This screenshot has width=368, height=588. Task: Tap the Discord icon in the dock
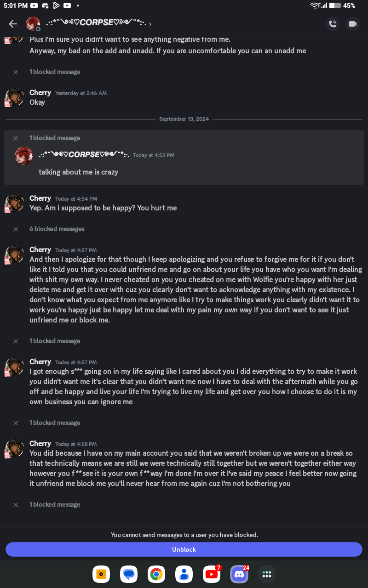pyautogui.click(x=239, y=574)
